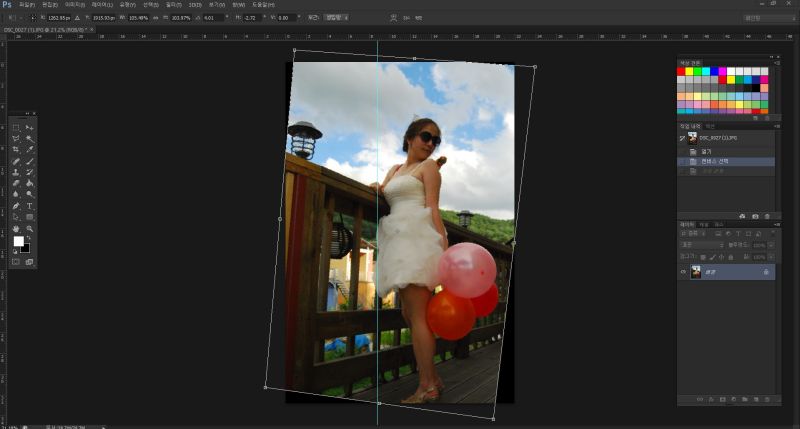800x429 pixels.
Task: Swap foreground and background colors
Action: pyautogui.click(x=29, y=238)
